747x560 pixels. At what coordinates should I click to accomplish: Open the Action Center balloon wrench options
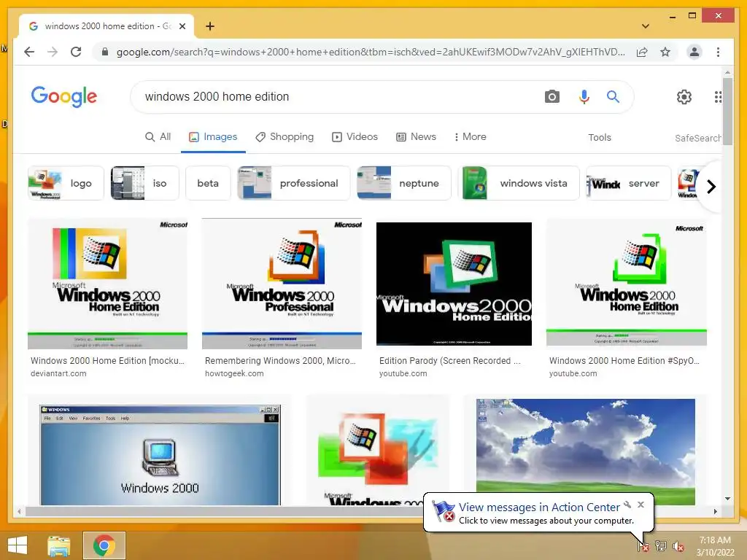click(627, 505)
